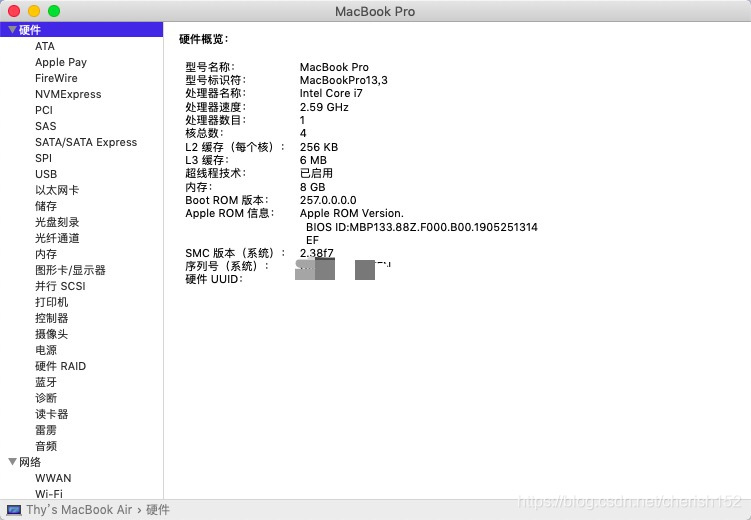Select 光纤通道 in the sidebar
Screen dimensions: 751x520
[x=57, y=238]
